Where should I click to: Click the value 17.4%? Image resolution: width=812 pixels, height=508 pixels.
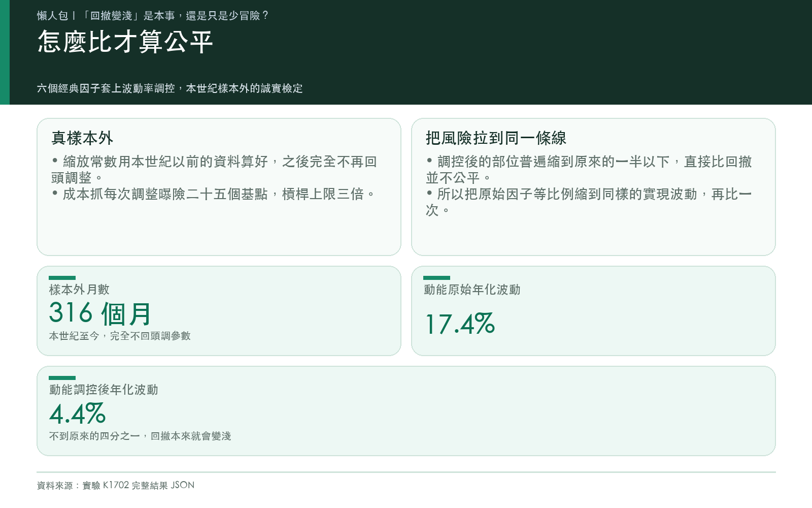point(459,324)
